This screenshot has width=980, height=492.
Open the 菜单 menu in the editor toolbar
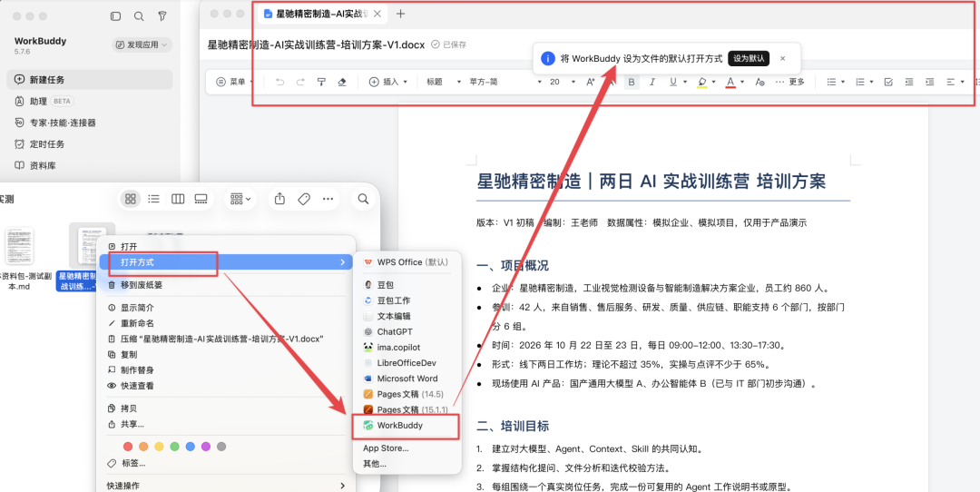point(235,82)
